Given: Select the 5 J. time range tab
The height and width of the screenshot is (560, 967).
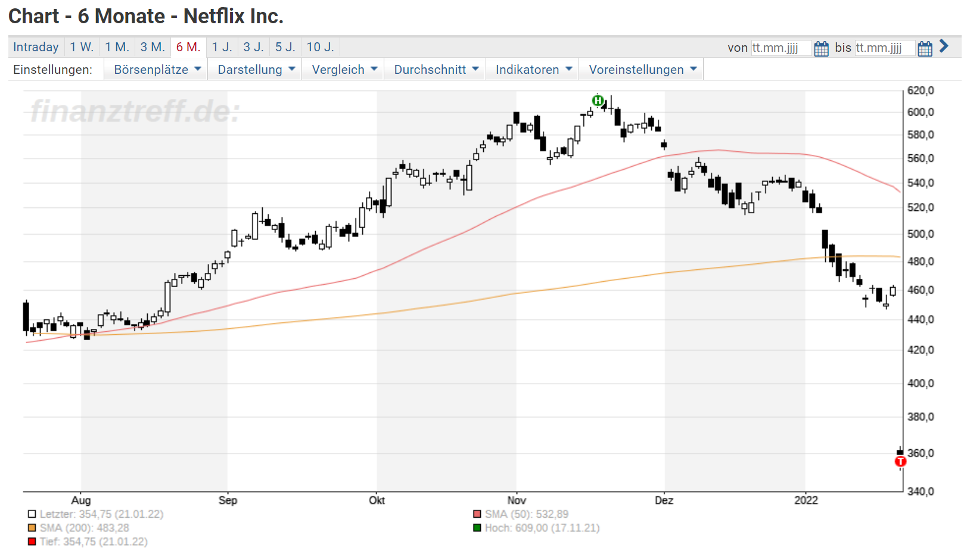Looking at the screenshot, I should (x=285, y=47).
